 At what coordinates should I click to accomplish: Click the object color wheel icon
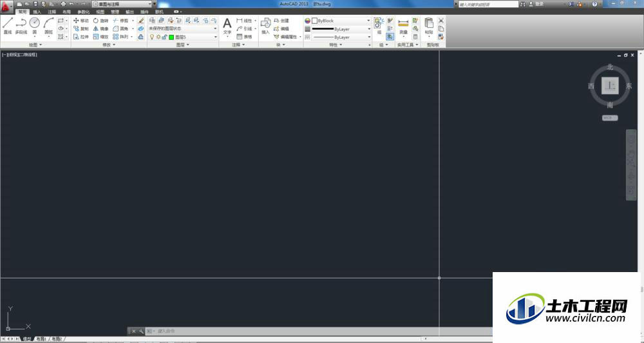(x=307, y=20)
